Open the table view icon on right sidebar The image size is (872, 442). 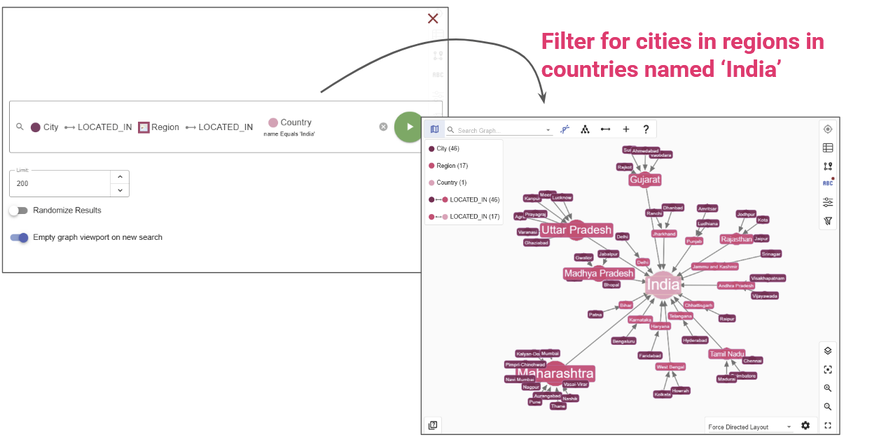point(828,148)
